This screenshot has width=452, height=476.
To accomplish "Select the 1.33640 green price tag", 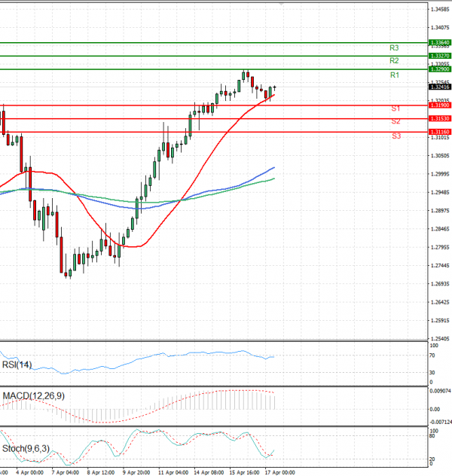I will pos(439,43).
